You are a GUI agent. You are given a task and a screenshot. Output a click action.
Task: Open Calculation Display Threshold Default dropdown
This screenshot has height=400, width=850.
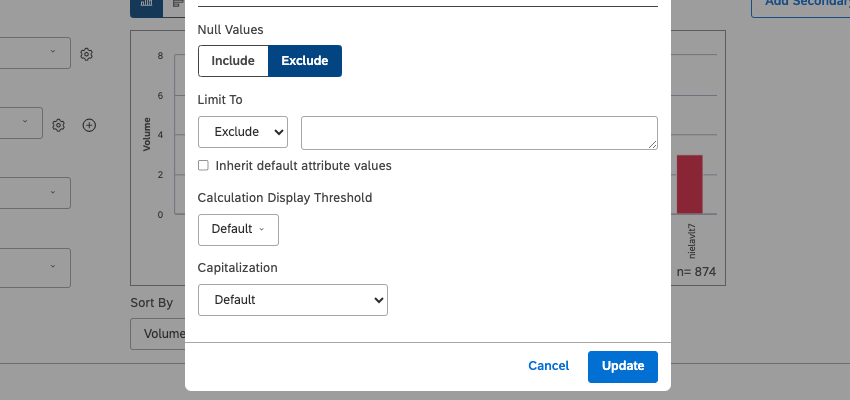(x=238, y=229)
